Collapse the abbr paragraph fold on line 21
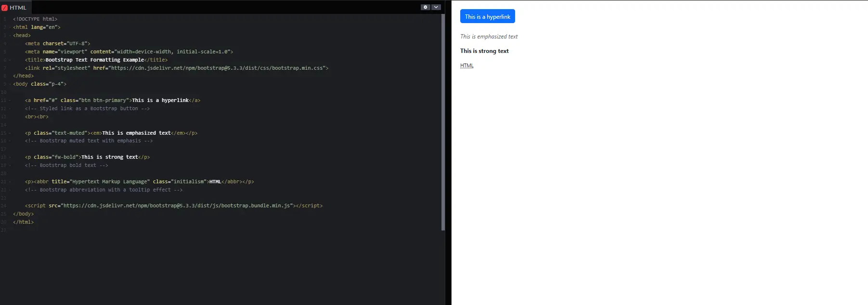Image resolution: width=868 pixels, height=305 pixels. click(x=10, y=182)
